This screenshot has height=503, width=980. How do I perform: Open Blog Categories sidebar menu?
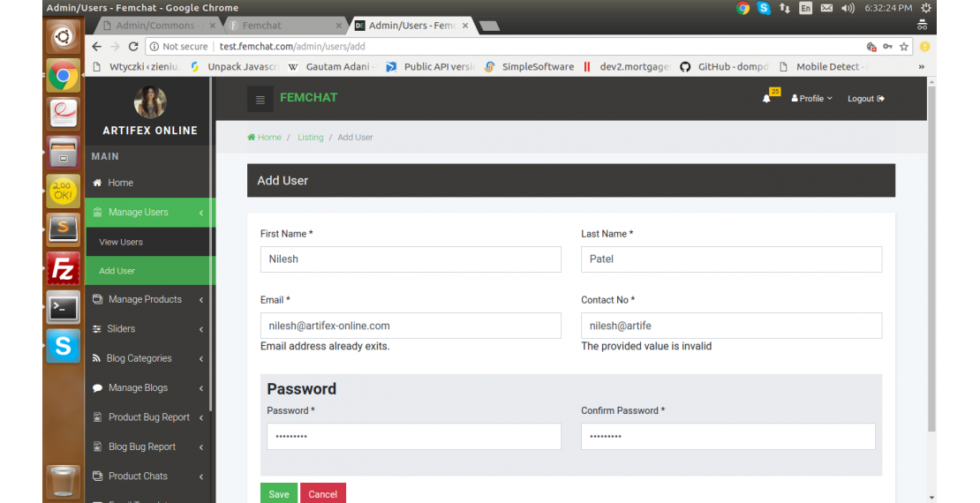139,358
